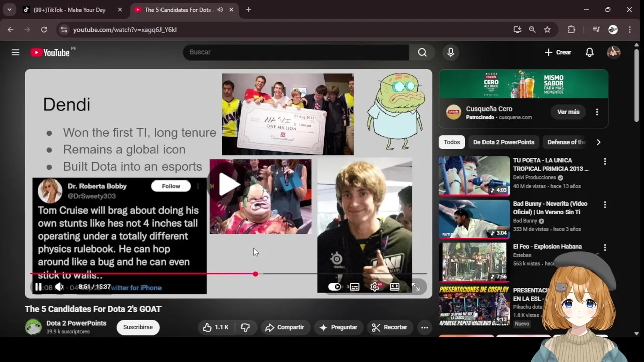Click the Preguntar button
This screenshot has width=644, height=362.
point(338,327)
